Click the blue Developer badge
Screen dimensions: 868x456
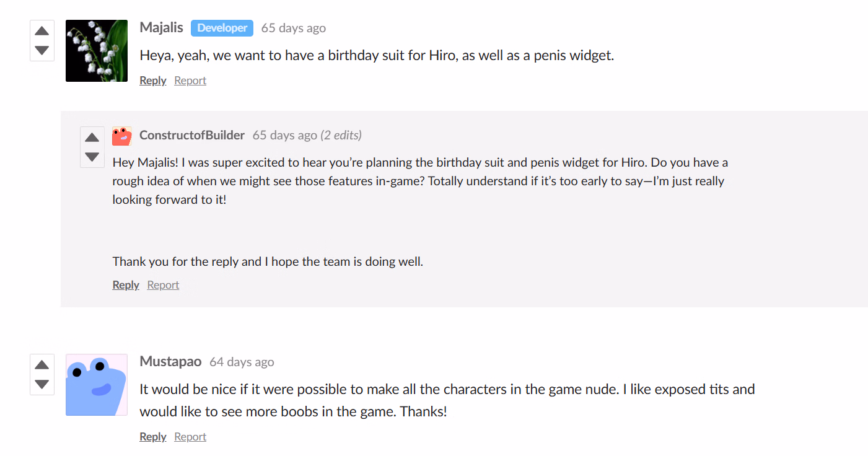coord(222,28)
